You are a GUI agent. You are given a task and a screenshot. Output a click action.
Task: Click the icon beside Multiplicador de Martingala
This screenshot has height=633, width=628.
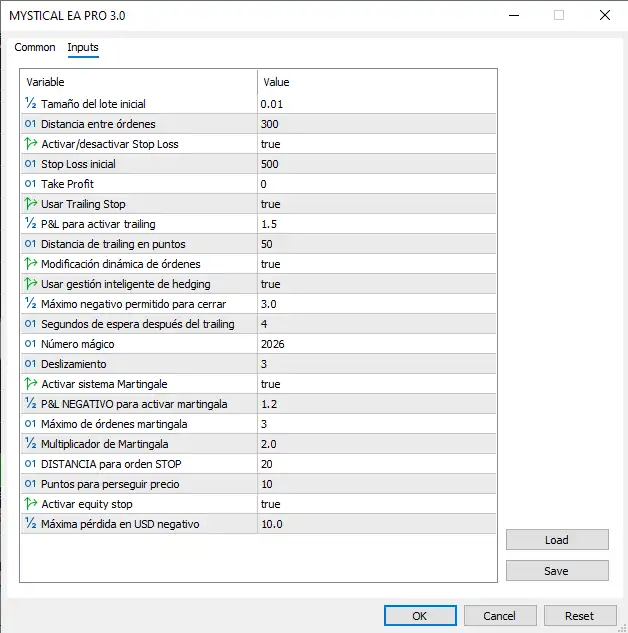(30, 444)
